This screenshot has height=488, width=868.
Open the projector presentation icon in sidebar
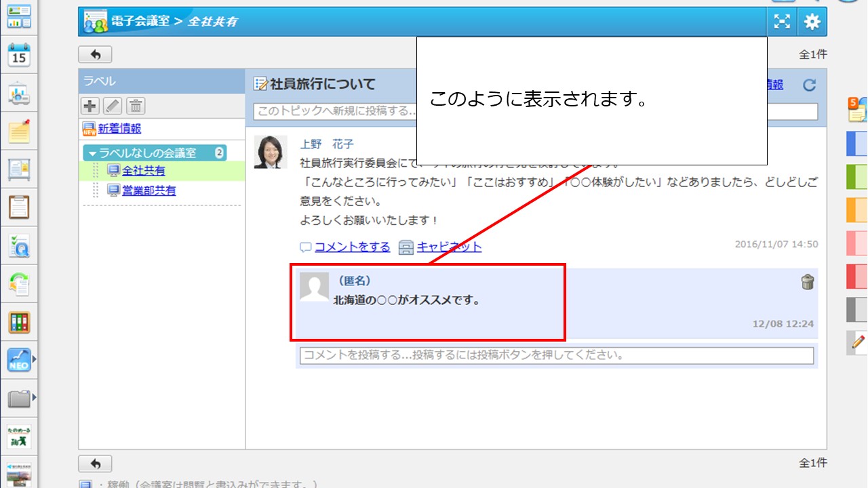19,95
